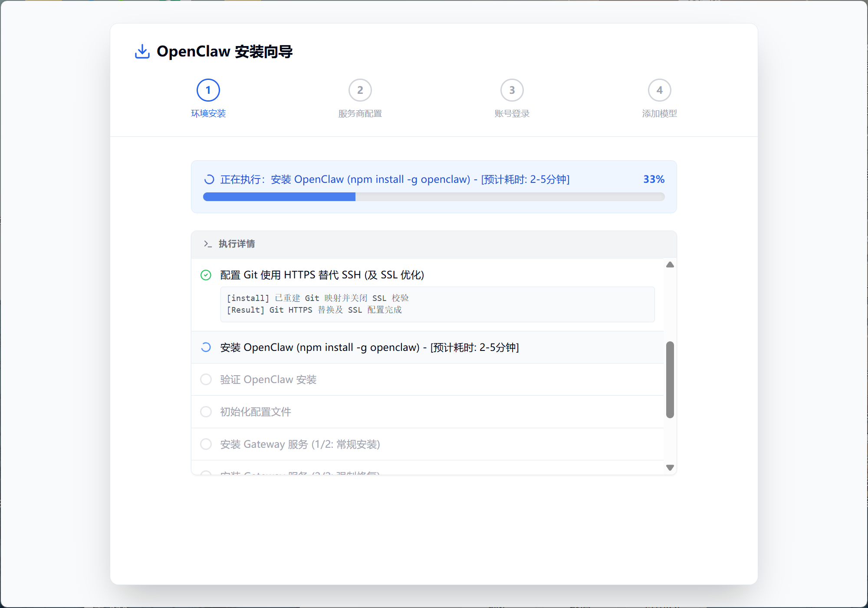Select step circle 1 labeled 环境安装
This screenshot has height=608, width=868.
[x=208, y=90]
